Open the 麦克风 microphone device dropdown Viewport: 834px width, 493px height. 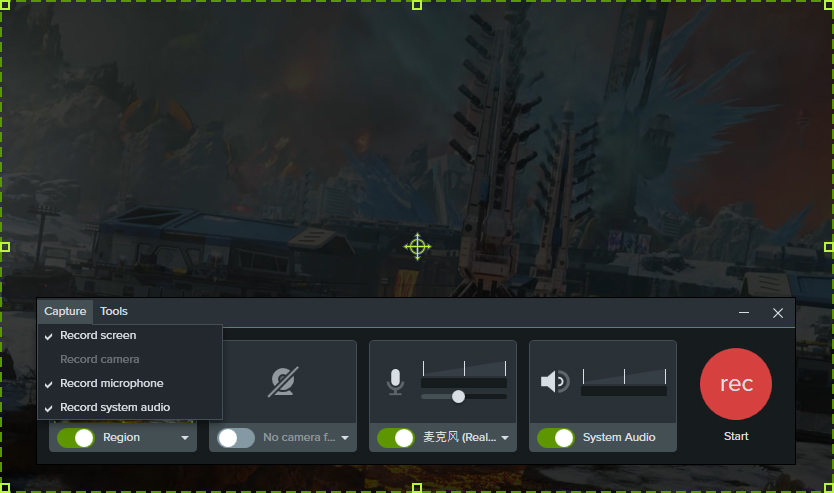504,438
